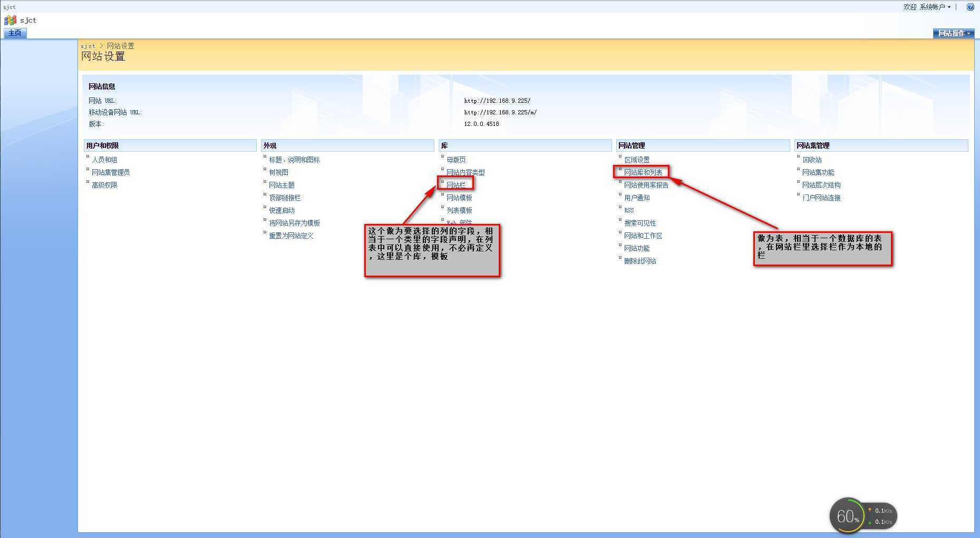Open 网站模板 library link

(x=459, y=198)
